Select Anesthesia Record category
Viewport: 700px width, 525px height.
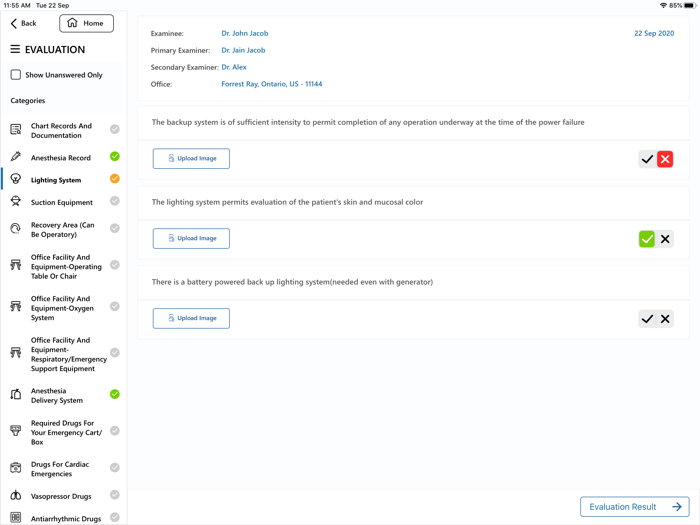[61, 158]
